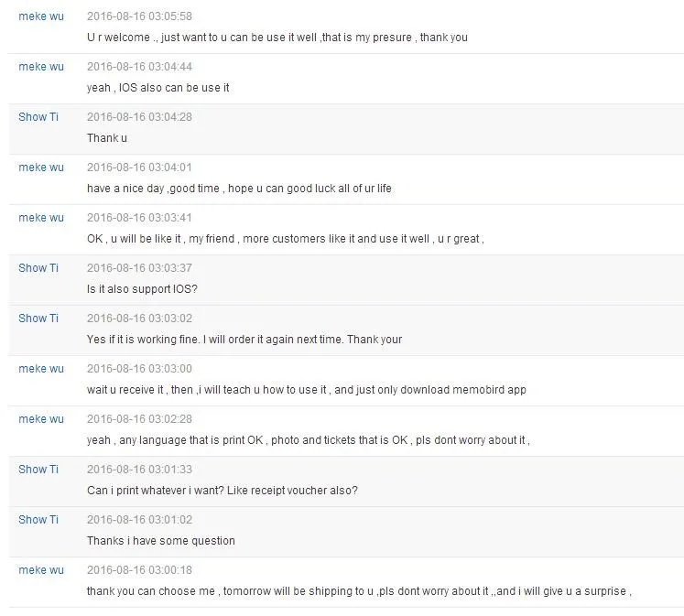Open Show Ti profile at 03:04:28

[x=38, y=117]
